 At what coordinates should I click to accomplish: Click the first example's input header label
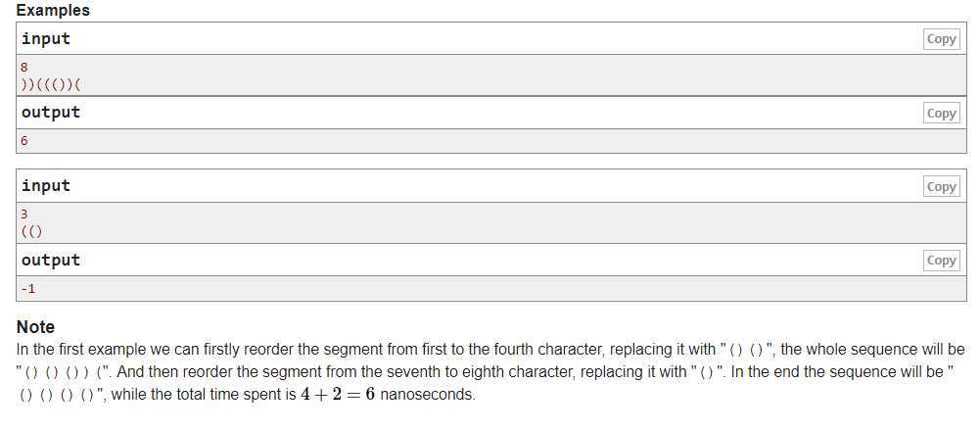point(46,39)
